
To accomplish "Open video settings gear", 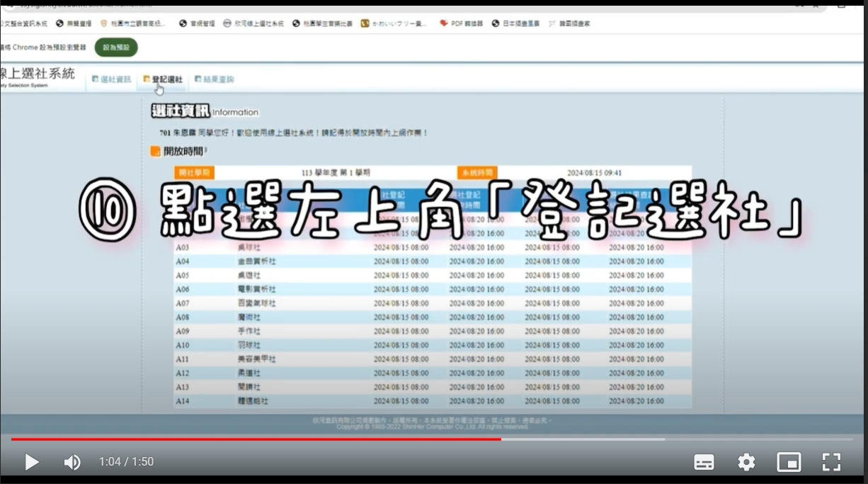I will (x=746, y=462).
